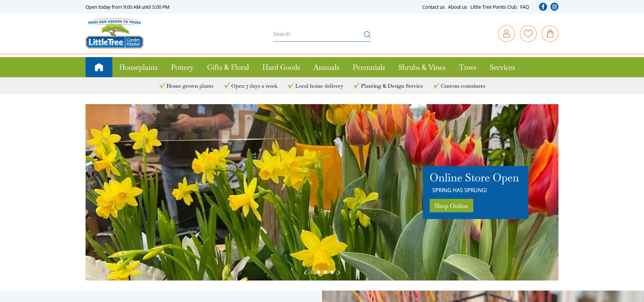Click into the Search input field
The width and height of the screenshot is (644, 302).
point(315,34)
